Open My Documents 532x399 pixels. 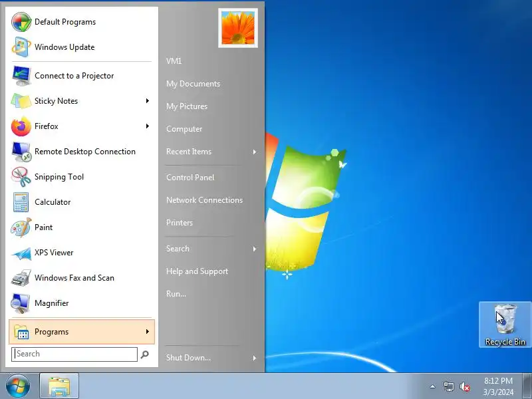(x=193, y=84)
